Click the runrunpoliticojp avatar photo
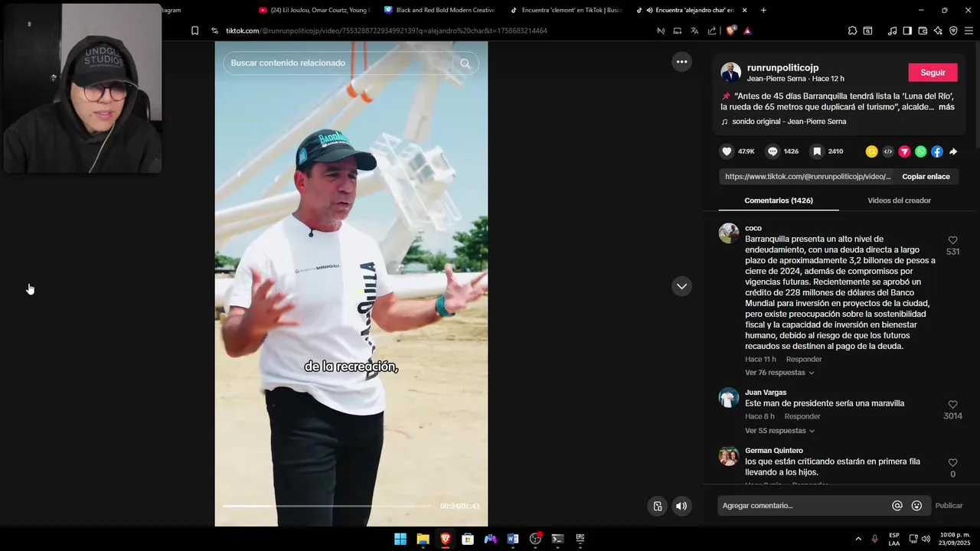 pos(731,73)
